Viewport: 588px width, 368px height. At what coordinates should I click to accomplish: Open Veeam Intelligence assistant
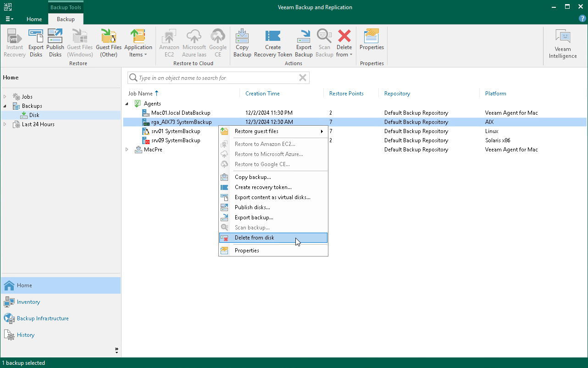point(563,45)
